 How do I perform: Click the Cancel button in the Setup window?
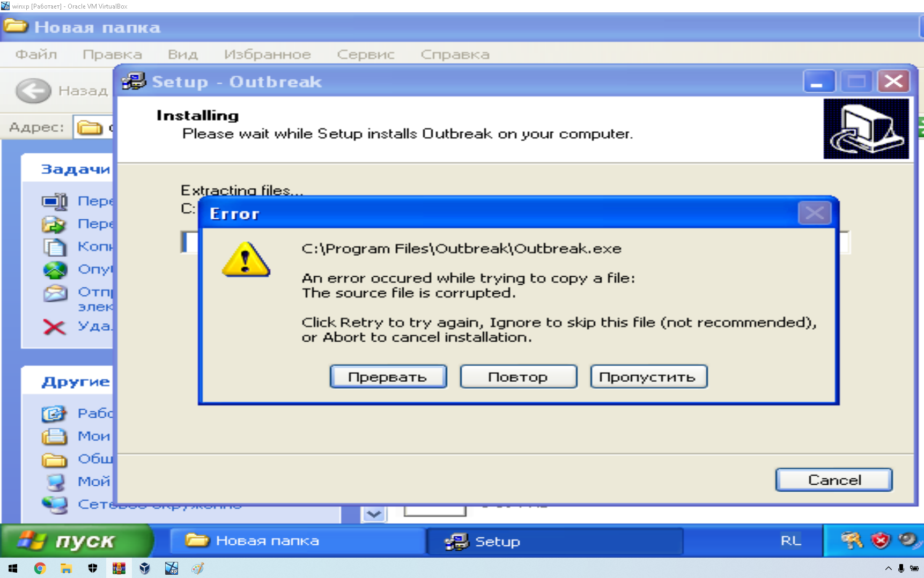tap(834, 480)
